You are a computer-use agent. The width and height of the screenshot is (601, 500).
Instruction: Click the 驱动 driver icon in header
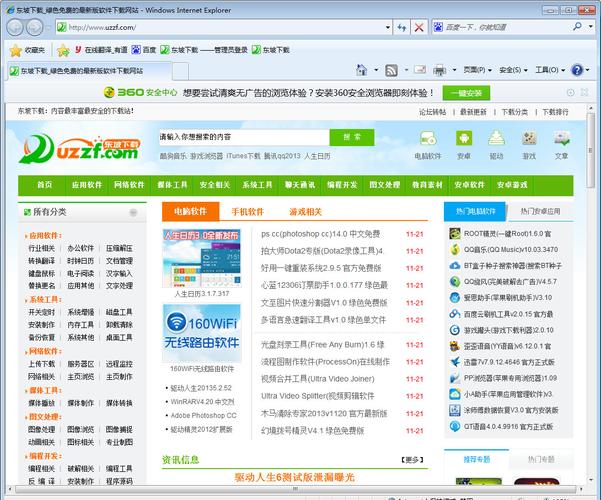pos(496,138)
